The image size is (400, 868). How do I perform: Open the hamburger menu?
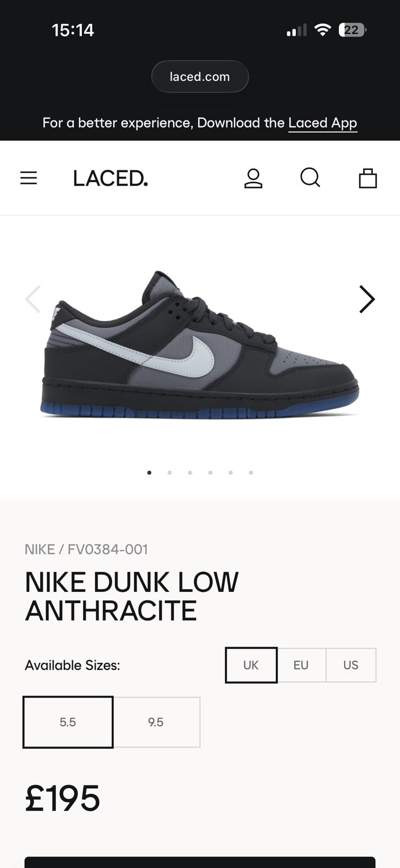pos(29,178)
